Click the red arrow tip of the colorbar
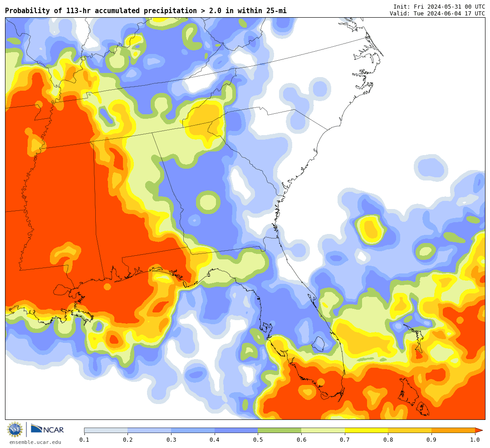490x448 pixels. [479, 430]
